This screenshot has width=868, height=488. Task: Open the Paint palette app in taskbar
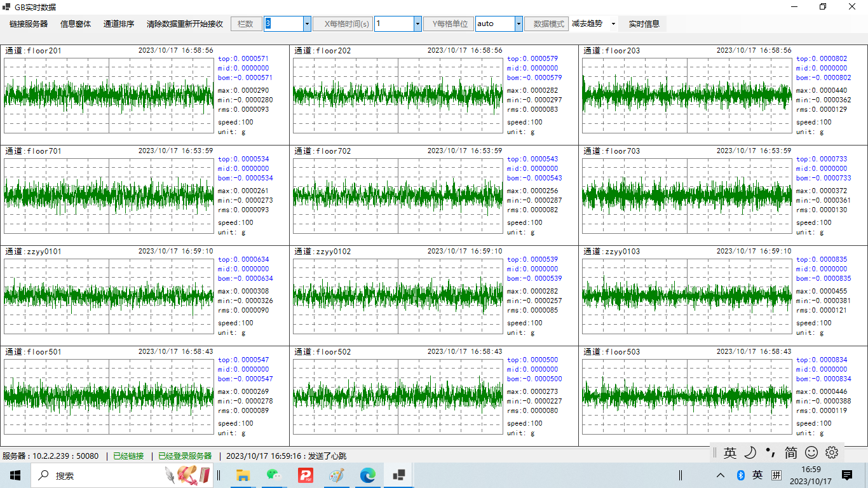click(x=336, y=475)
